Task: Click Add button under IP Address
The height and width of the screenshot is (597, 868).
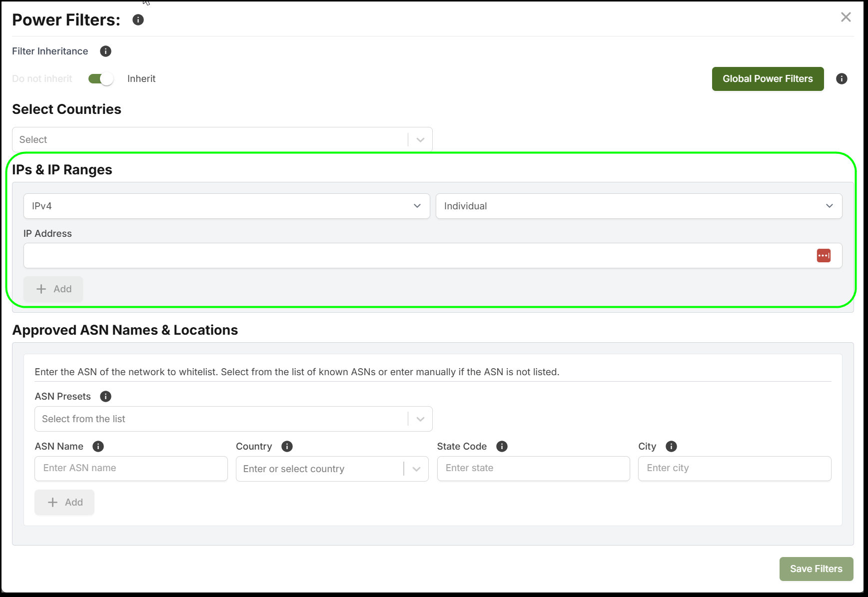Action: [x=53, y=289]
